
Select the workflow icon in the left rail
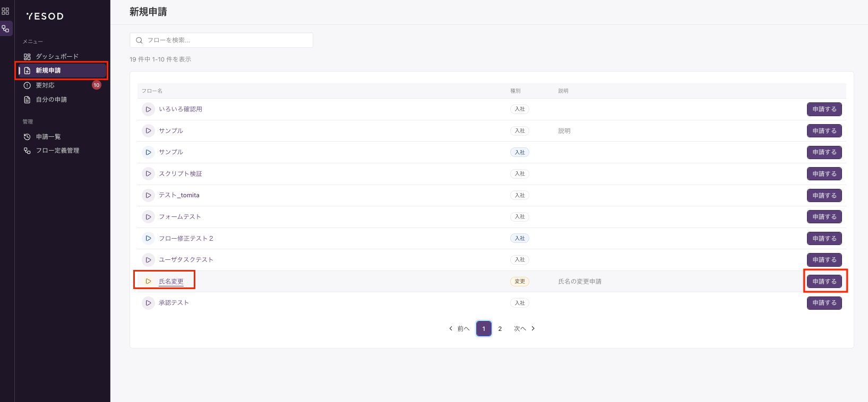(5, 29)
